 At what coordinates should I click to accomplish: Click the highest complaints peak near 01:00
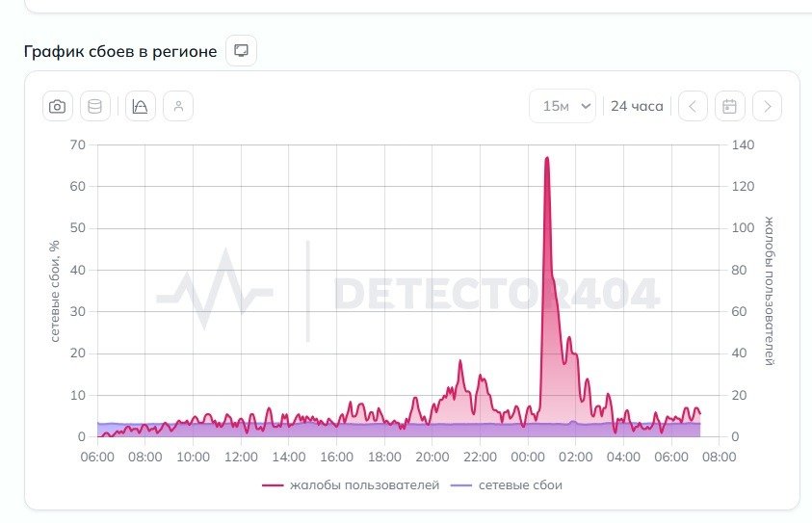[x=547, y=159]
